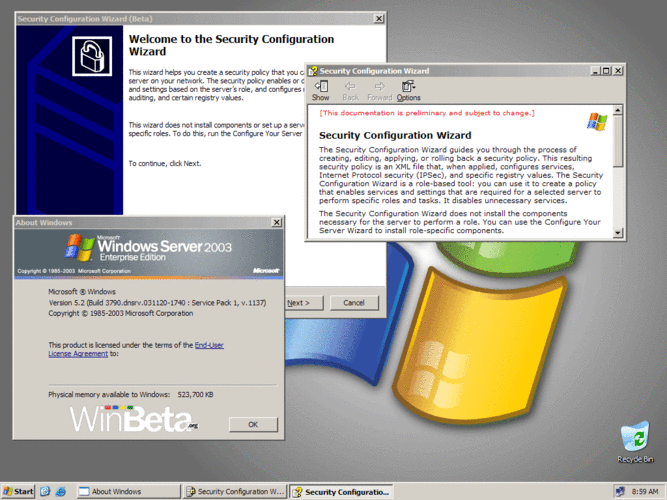Click the help icon in help window title
Image resolution: width=667 pixels, height=500 pixels.
(313, 71)
